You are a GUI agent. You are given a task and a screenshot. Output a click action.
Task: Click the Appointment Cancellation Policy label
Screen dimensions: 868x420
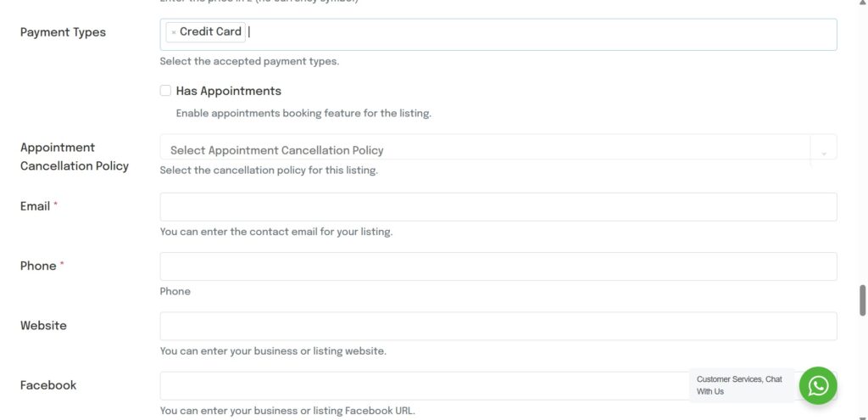[74, 157]
